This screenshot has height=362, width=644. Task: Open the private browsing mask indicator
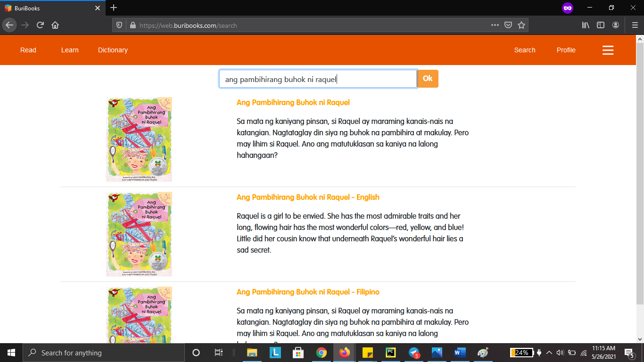tap(568, 8)
